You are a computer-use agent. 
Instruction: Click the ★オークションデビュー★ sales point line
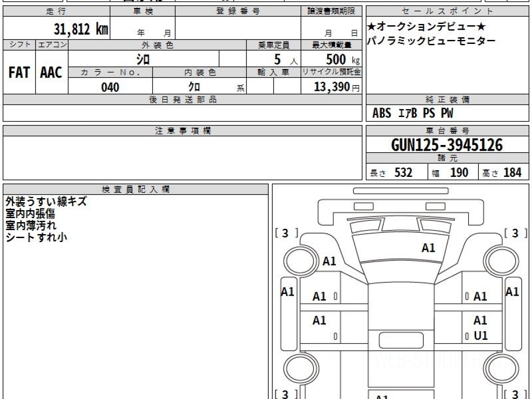tap(427, 27)
